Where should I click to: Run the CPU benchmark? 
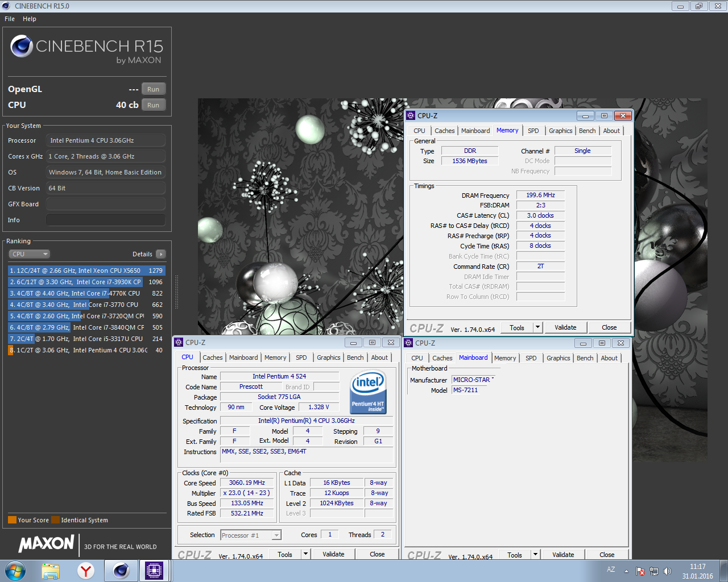[x=154, y=105]
